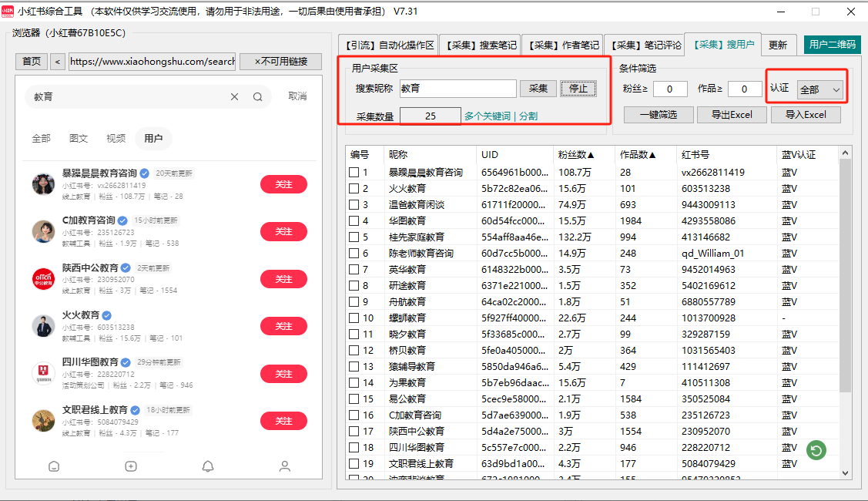Click the plus create-post icon
This screenshot has width=868, height=501.
tap(131, 466)
